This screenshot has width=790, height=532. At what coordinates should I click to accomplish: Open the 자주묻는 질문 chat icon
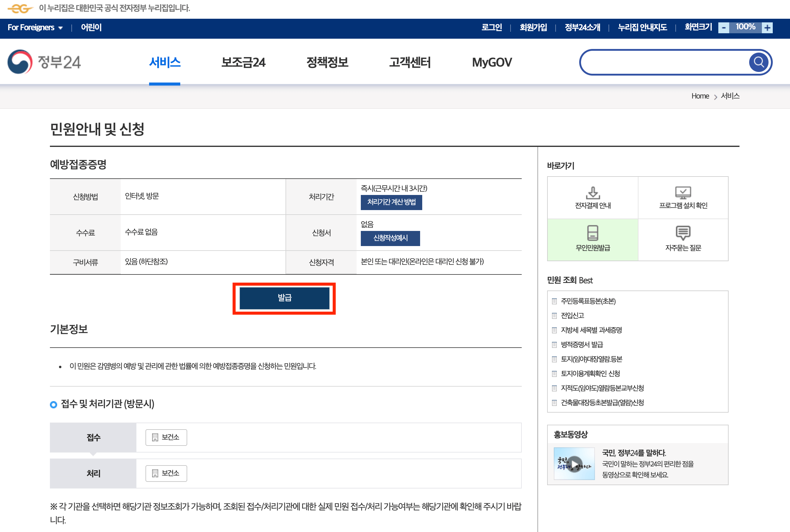coord(683,233)
